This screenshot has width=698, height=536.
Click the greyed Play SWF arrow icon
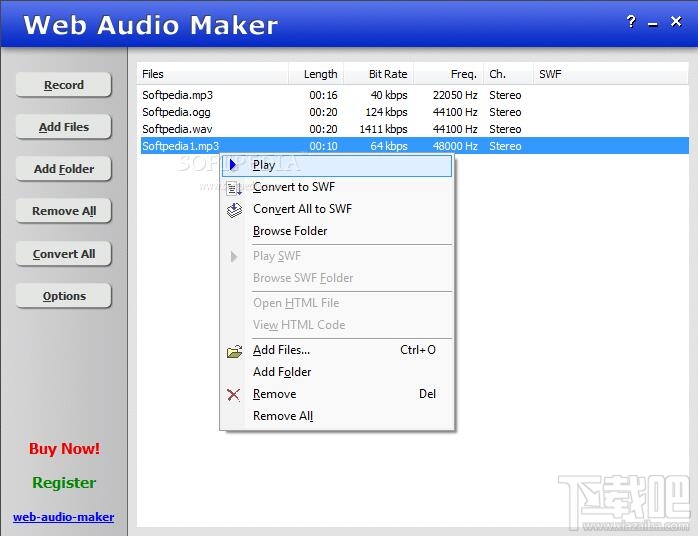point(234,256)
